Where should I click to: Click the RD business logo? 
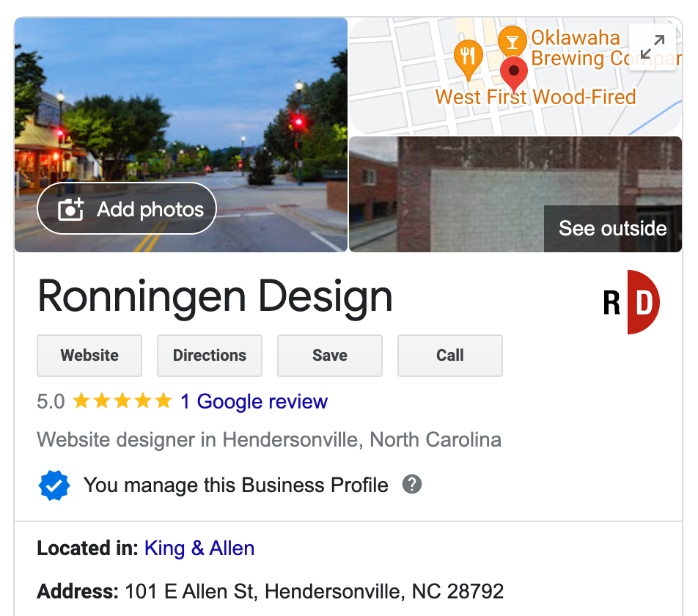click(631, 302)
